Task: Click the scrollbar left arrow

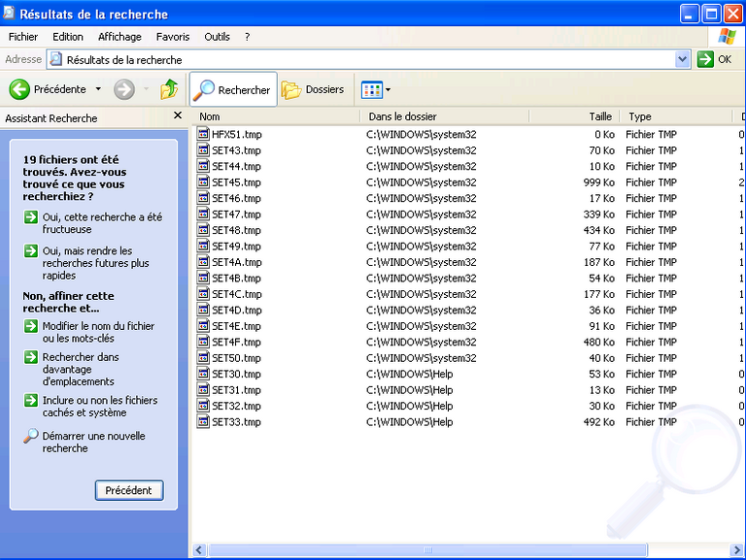Action: pos(199,550)
